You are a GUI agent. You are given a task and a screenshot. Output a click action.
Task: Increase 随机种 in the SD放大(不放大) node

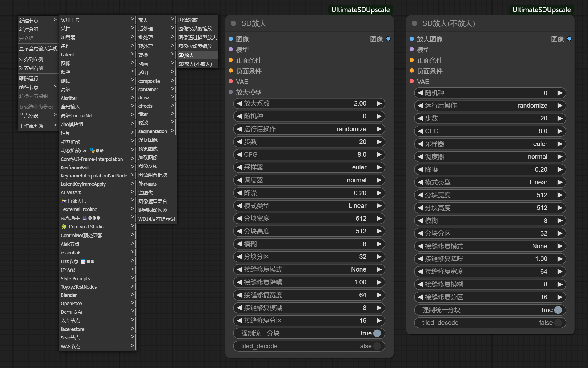pyautogui.click(x=560, y=93)
